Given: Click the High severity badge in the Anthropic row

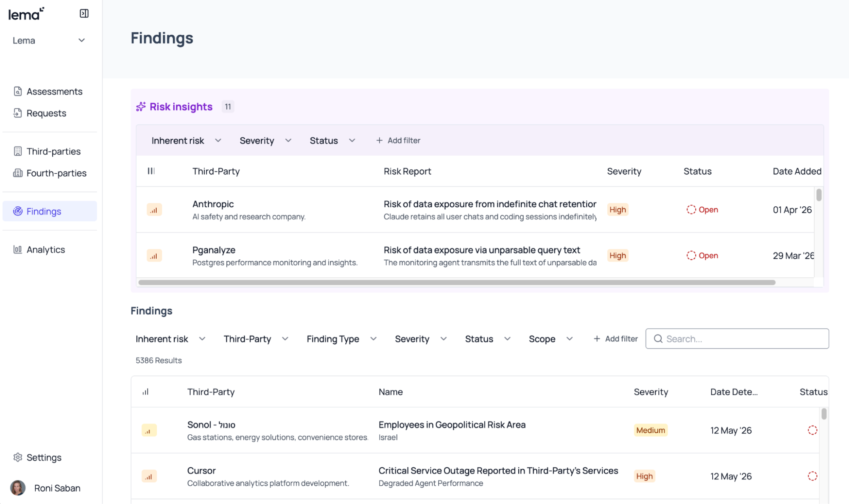Looking at the screenshot, I should (x=618, y=210).
